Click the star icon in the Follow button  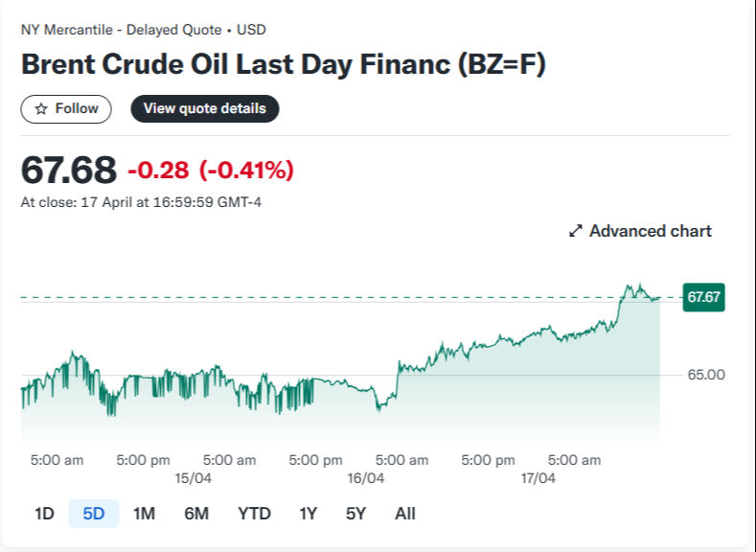tap(41, 109)
